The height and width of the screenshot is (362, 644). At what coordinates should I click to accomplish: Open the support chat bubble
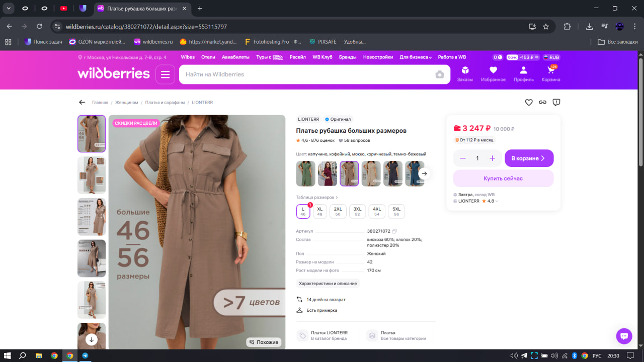coord(624,336)
